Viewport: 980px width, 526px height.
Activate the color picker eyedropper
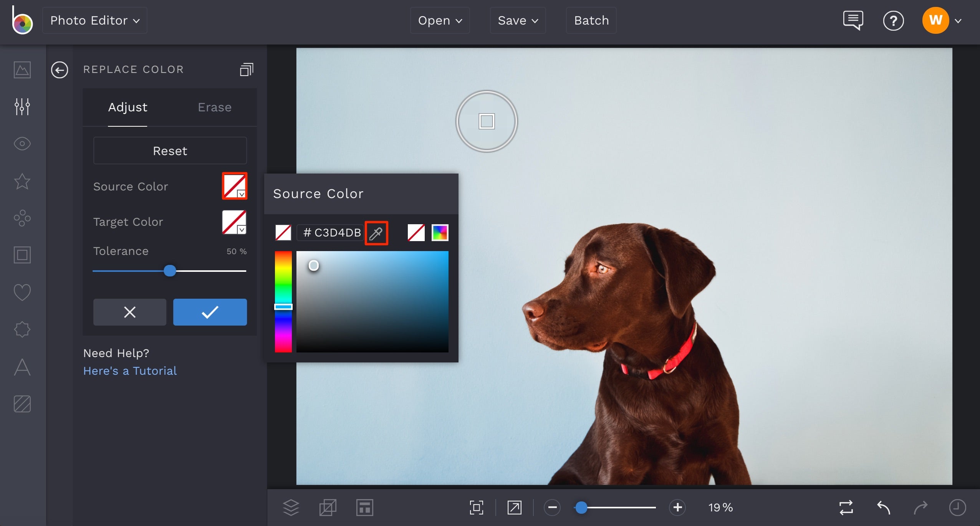pyautogui.click(x=376, y=233)
